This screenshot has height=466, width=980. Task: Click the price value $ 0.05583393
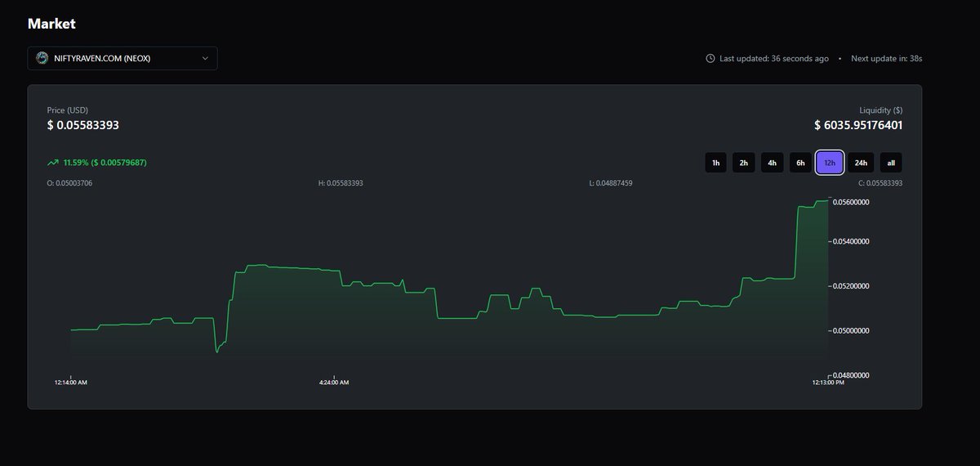[83, 125]
